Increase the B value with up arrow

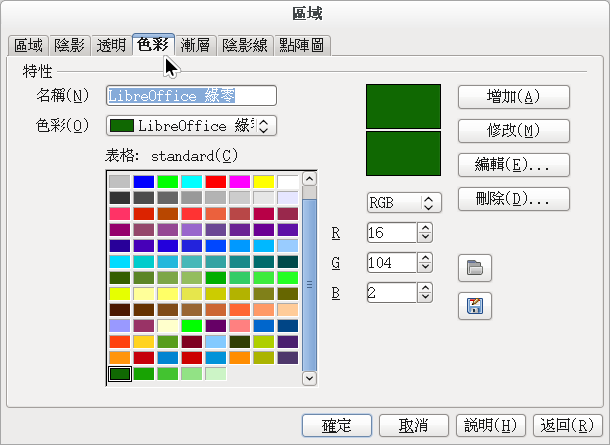[425, 288]
